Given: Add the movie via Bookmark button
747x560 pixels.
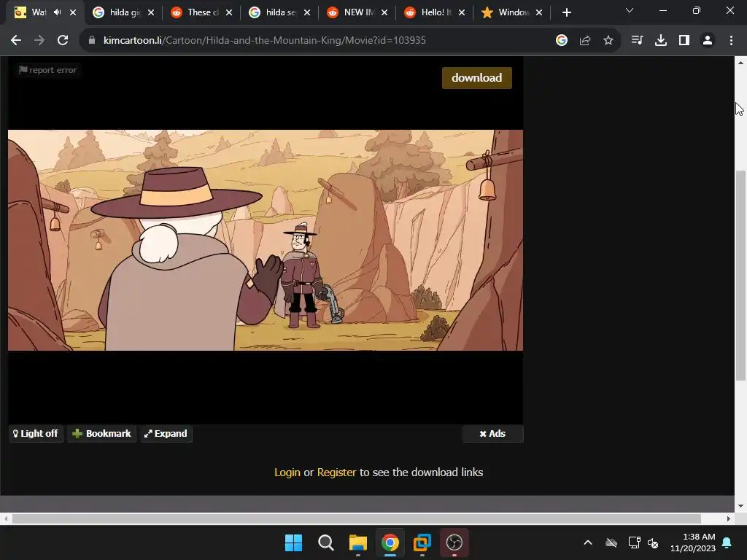Looking at the screenshot, I should coord(101,433).
